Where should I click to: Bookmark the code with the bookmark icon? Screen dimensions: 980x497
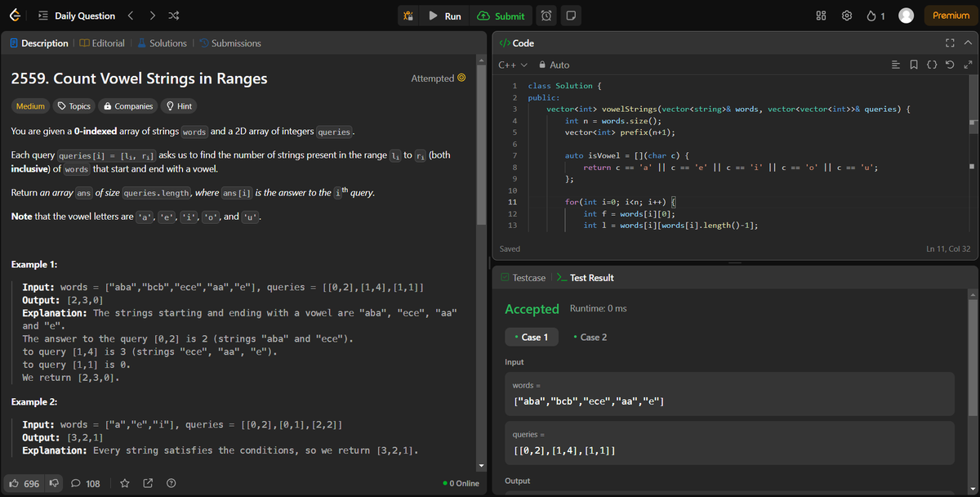click(914, 65)
